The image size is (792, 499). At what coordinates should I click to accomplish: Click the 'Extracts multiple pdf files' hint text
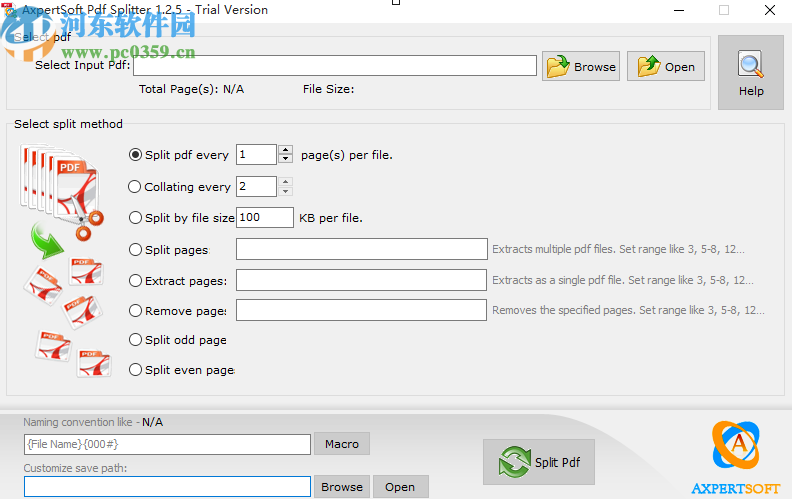618,249
